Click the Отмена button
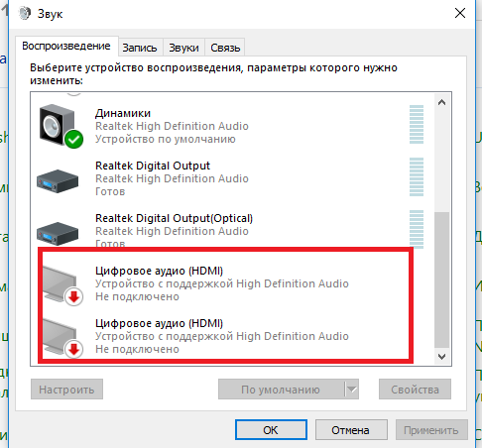The height and width of the screenshot is (448, 482). pos(351,430)
